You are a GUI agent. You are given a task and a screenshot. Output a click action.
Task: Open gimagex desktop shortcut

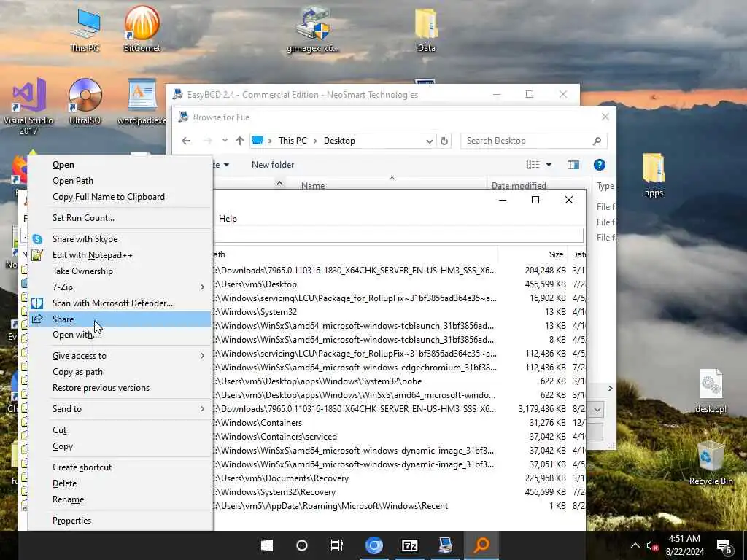tap(313, 29)
